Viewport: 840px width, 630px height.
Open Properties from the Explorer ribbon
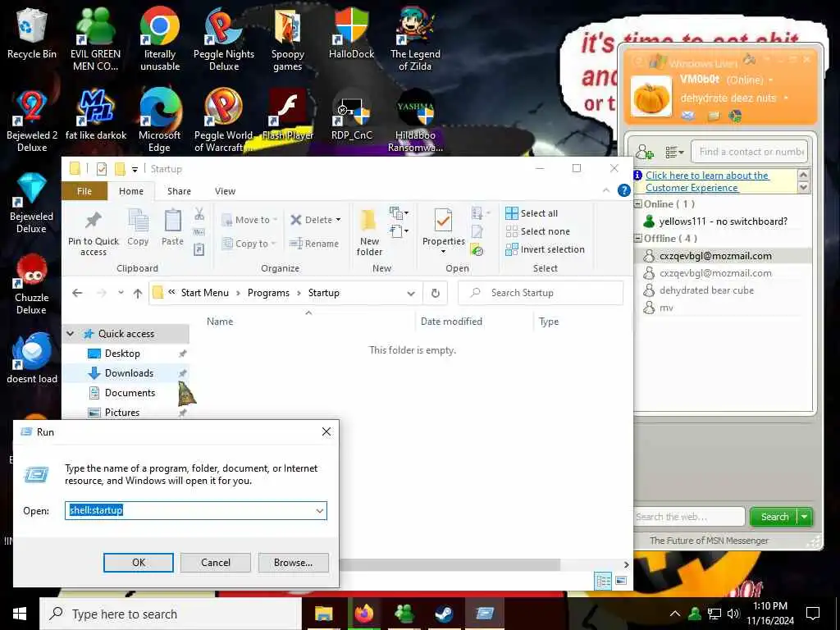[x=443, y=231]
